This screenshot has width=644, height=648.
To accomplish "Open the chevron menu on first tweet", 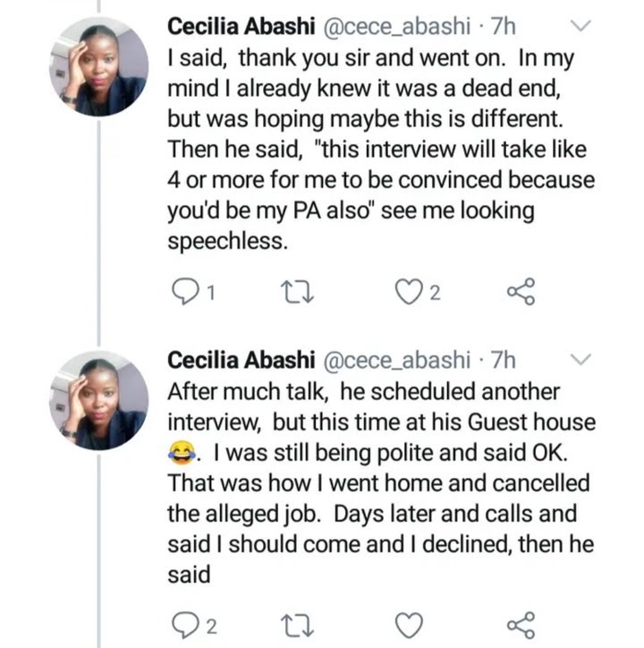I will pos(580,26).
